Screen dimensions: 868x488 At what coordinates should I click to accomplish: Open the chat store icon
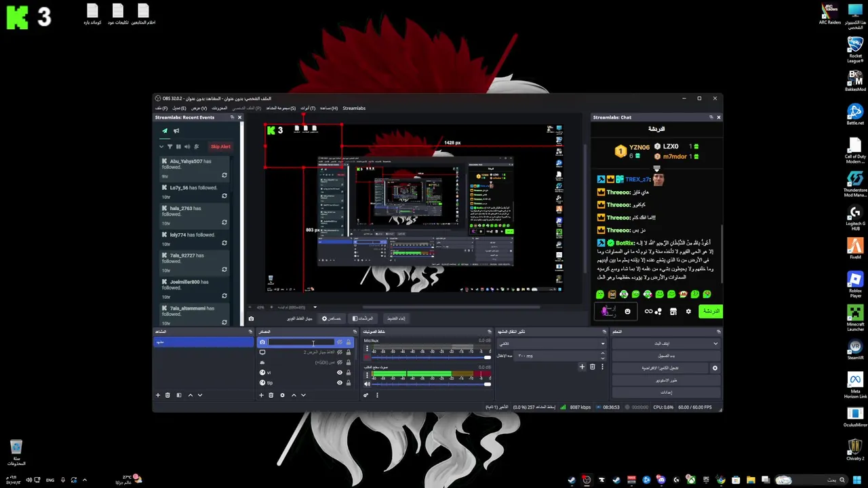pos(673,312)
